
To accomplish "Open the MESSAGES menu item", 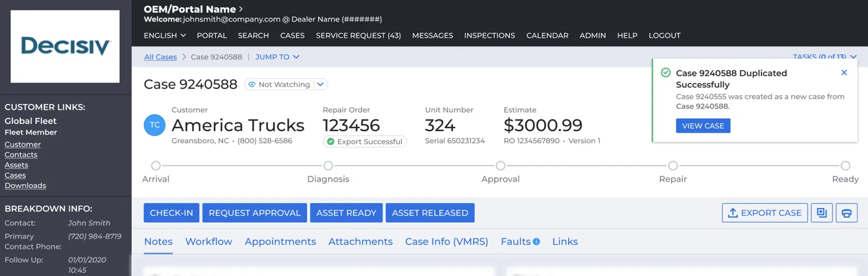I will pos(433,35).
